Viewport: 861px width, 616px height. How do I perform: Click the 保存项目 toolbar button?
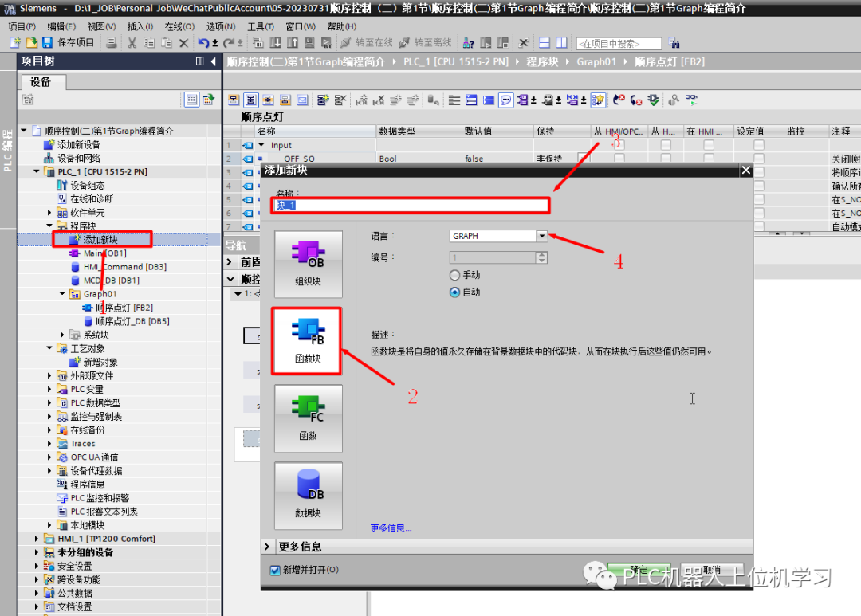pyautogui.click(x=68, y=43)
